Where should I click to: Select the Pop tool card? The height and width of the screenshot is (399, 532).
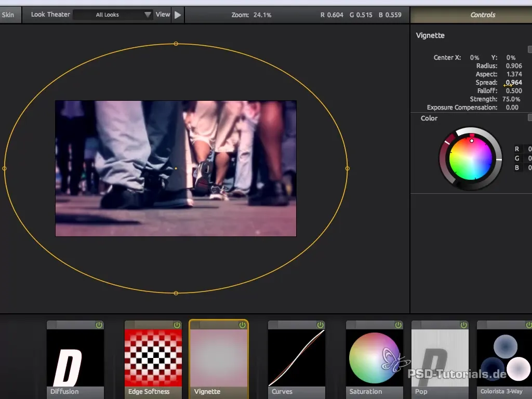tap(440, 360)
